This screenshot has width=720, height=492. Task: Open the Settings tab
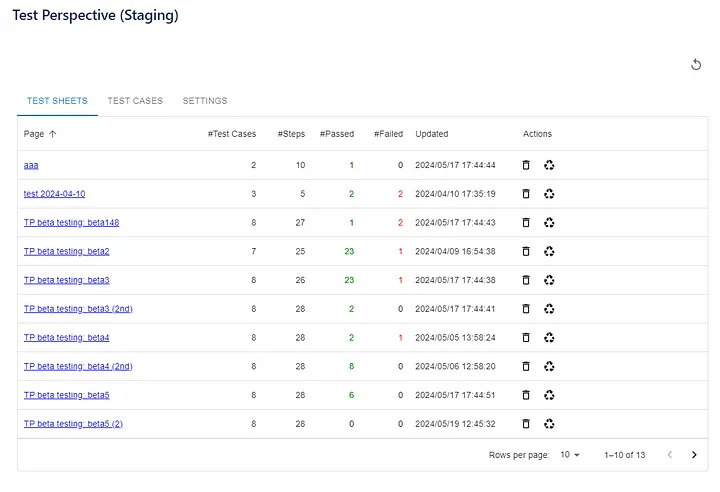pos(204,101)
